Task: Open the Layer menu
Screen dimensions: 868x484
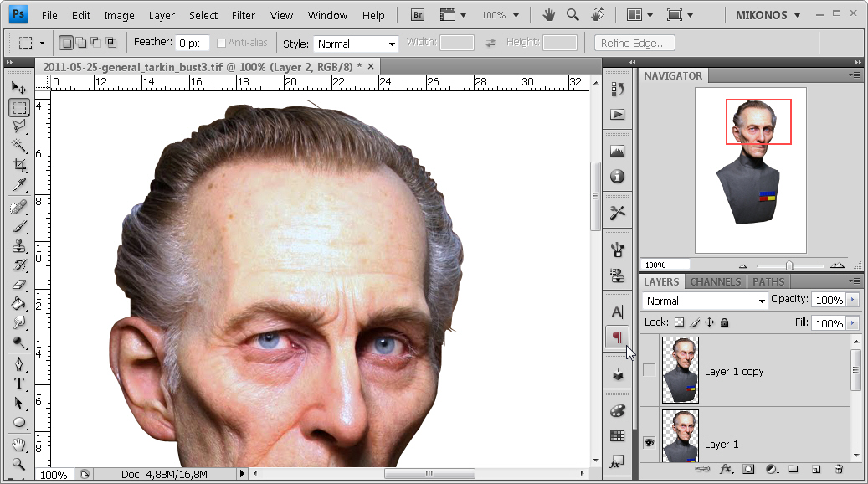Action: coord(162,16)
